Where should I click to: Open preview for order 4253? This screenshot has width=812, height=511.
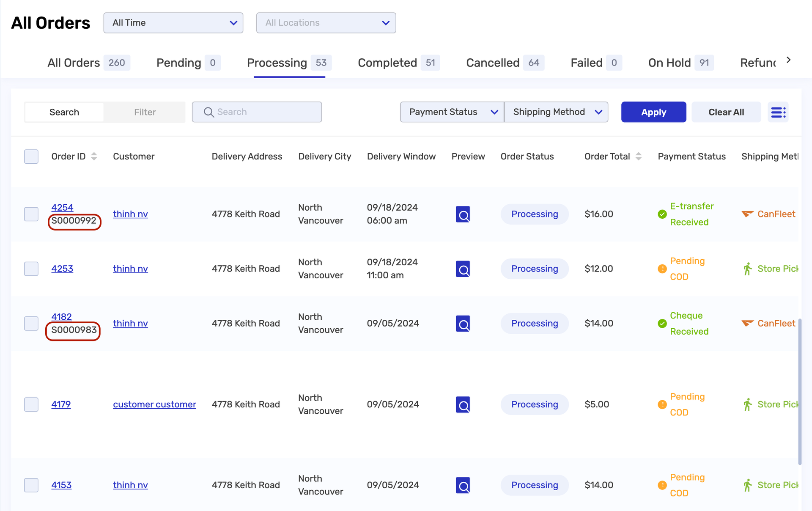tap(463, 269)
